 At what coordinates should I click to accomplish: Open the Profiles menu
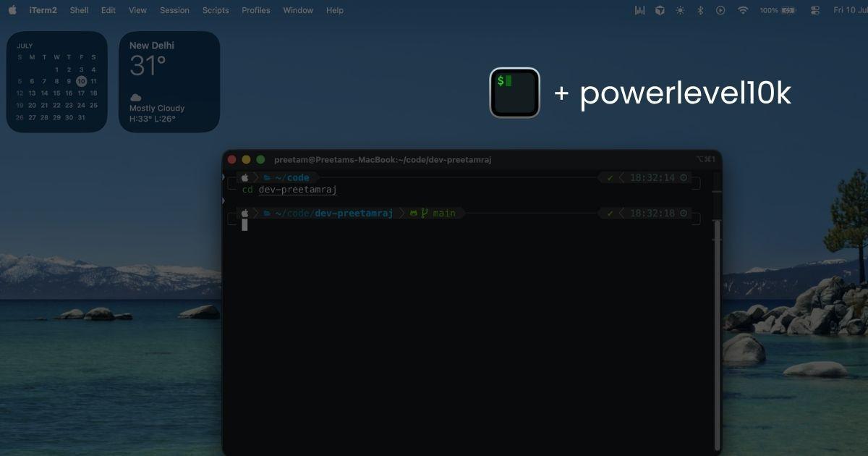tap(256, 10)
